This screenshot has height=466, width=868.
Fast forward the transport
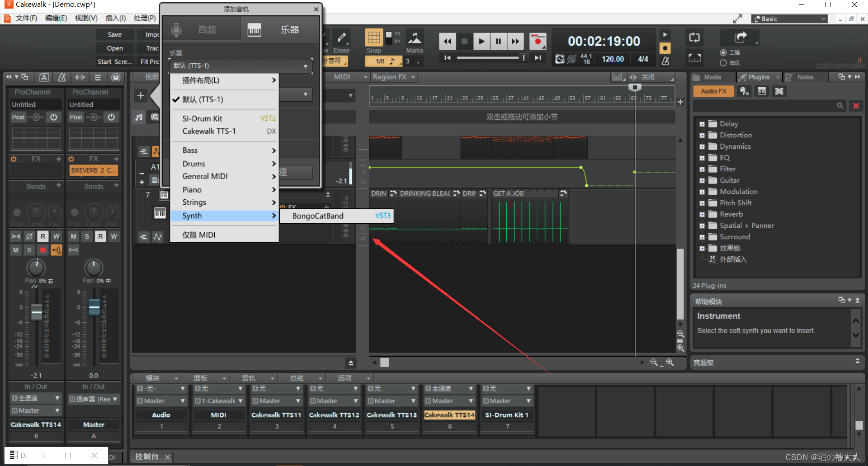(x=515, y=42)
